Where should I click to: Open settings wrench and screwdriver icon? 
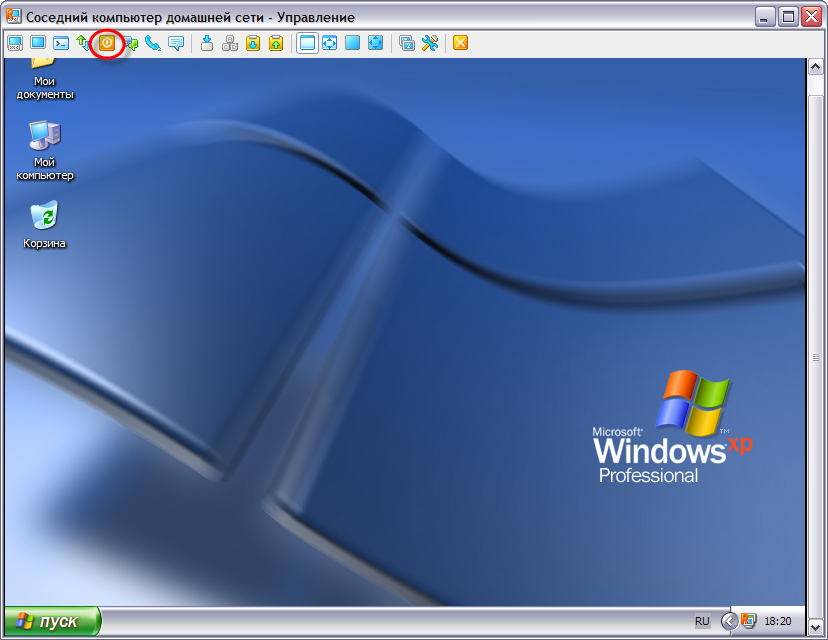[430, 43]
